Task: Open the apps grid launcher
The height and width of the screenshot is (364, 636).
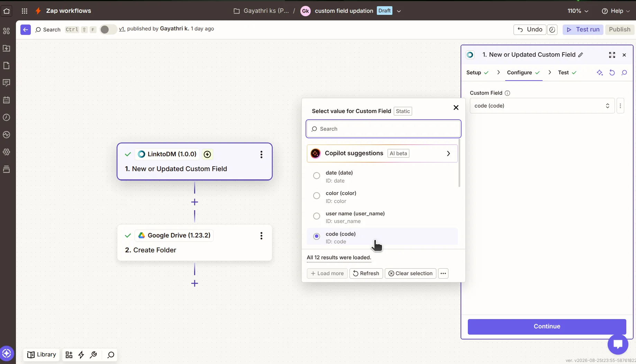Action: (25, 11)
